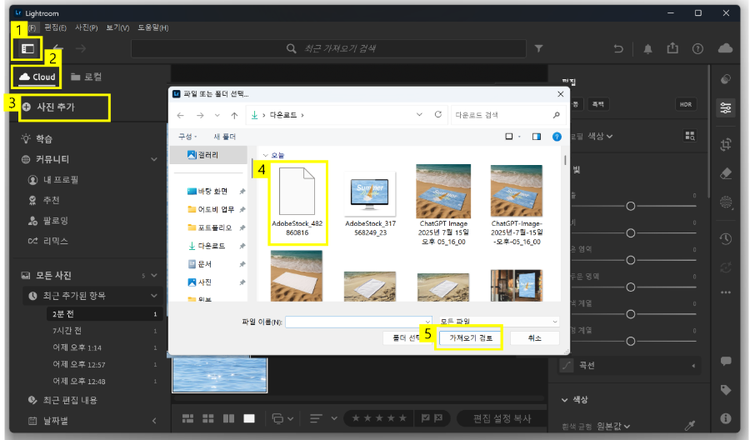Click the profile browser icon beside 색상
Image resolution: width=750 pixels, height=440 pixels.
point(690,136)
